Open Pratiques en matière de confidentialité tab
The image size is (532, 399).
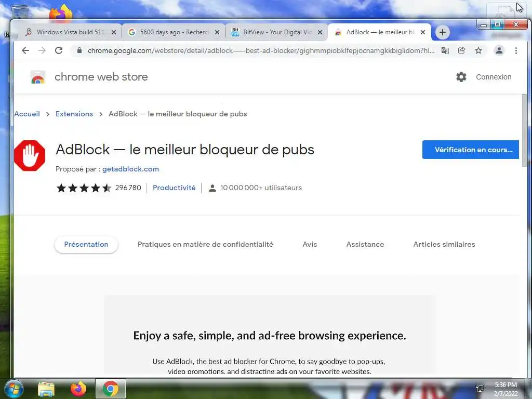pos(205,244)
